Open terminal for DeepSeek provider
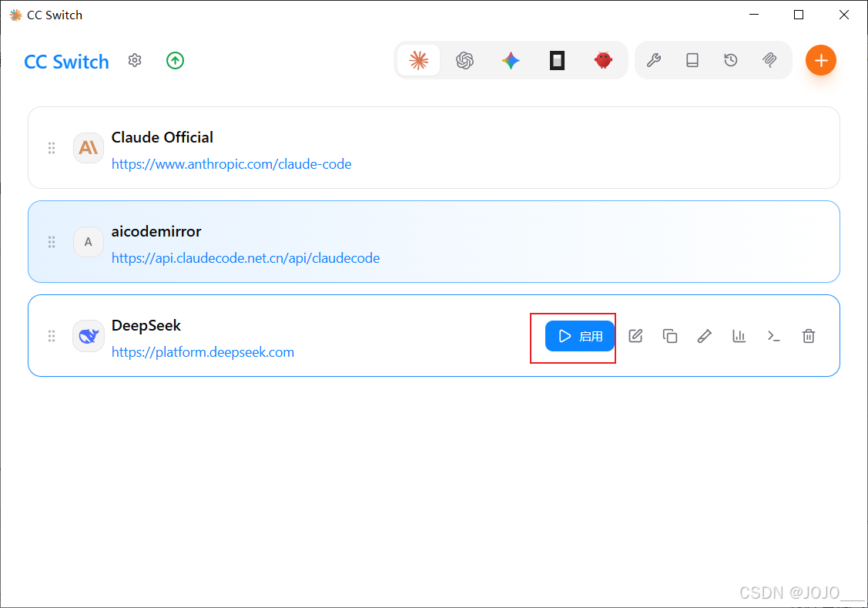Image resolution: width=868 pixels, height=608 pixels. tap(773, 336)
